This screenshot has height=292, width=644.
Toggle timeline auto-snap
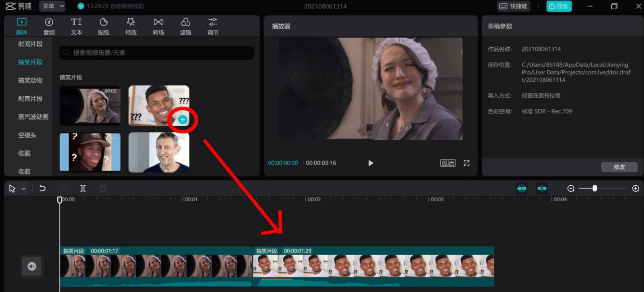click(x=522, y=188)
